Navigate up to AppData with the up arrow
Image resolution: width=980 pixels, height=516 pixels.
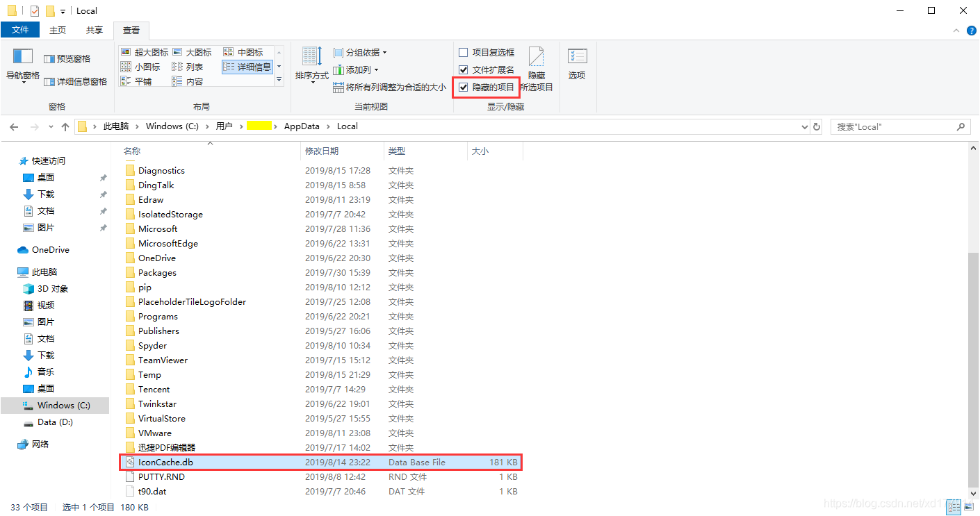[x=65, y=126]
